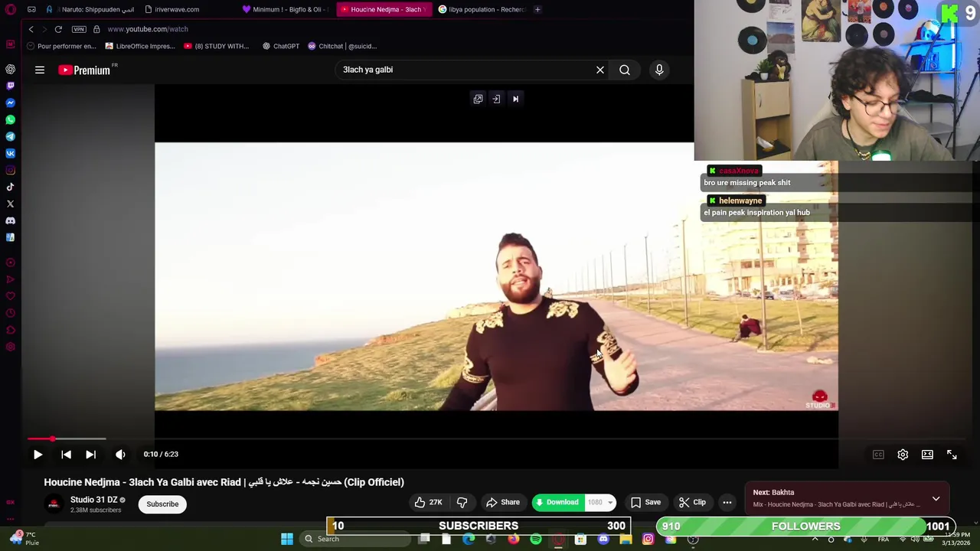Open the sidebar history clock icon
This screenshot has height=551, width=980.
(10, 313)
